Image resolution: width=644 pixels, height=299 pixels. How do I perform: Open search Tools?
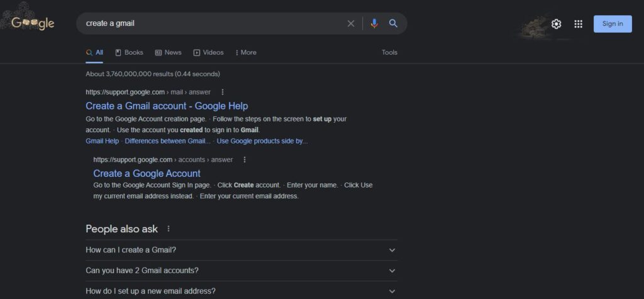389,53
